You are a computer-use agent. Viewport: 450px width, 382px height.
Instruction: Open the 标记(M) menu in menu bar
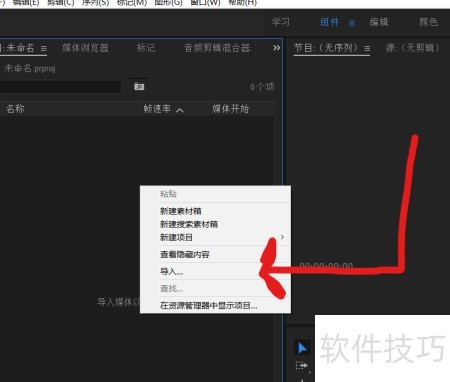pos(132,3)
